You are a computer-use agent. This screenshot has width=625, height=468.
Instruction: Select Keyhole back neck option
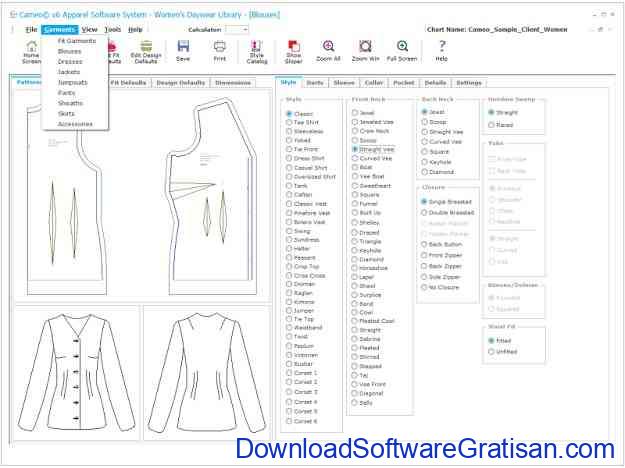click(436, 162)
